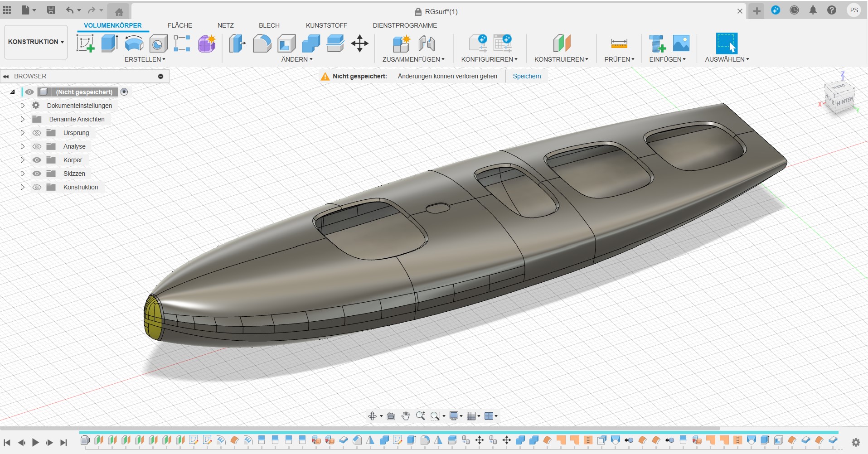The width and height of the screenshot is (868, 454).
Task: Switch to the FLÄCHE tab
Action: click(x=179, y=25)
